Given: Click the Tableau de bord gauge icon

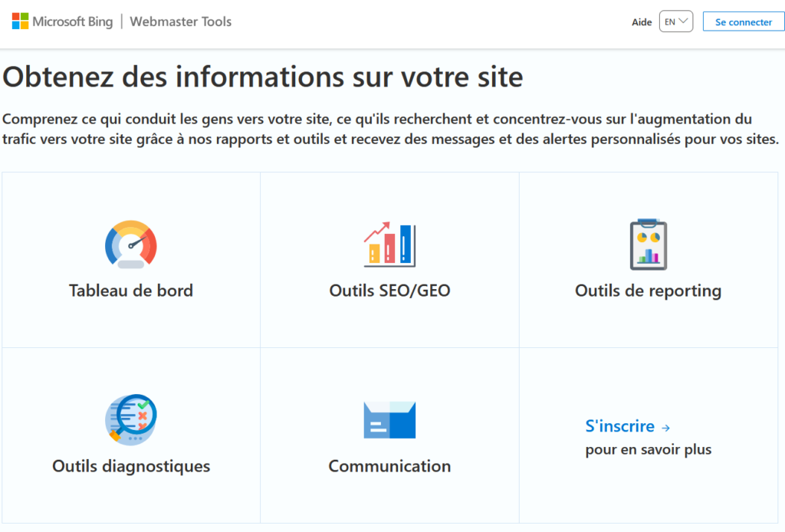Looking at the screenshot, I should 130,244.
